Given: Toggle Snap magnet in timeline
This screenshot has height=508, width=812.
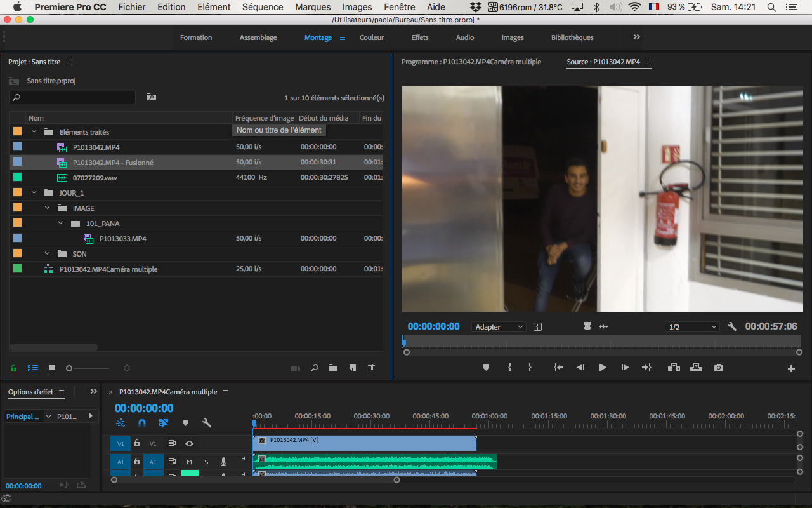Looking at the screenshot, I should click(142, 423).
